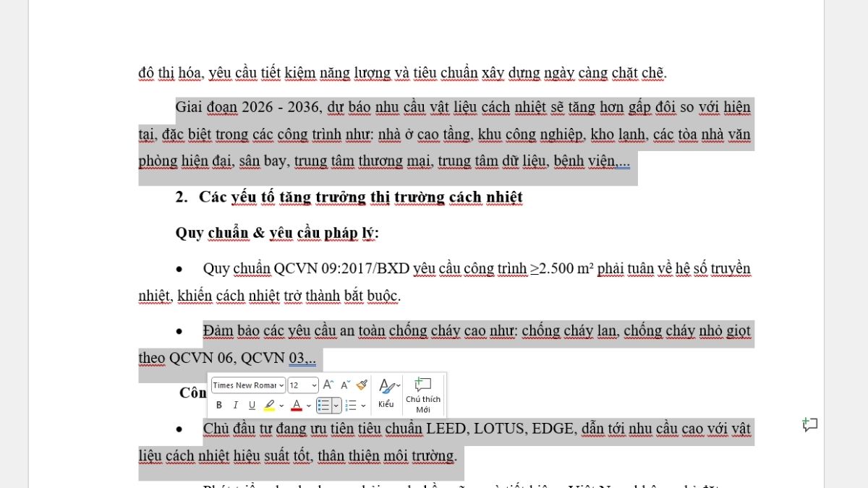Screen dimensions: 868x488
Task: Select the Format Painter icon
Action: (361, 385)
